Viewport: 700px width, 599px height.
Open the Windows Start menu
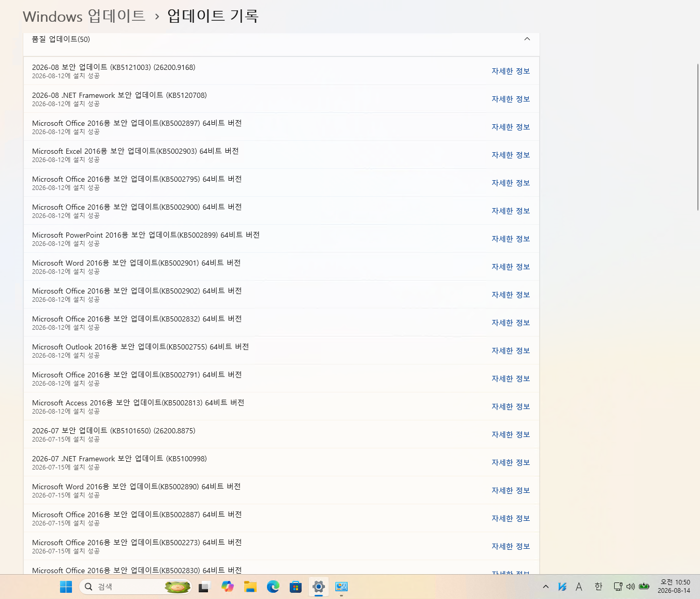[x=66, y=587]
